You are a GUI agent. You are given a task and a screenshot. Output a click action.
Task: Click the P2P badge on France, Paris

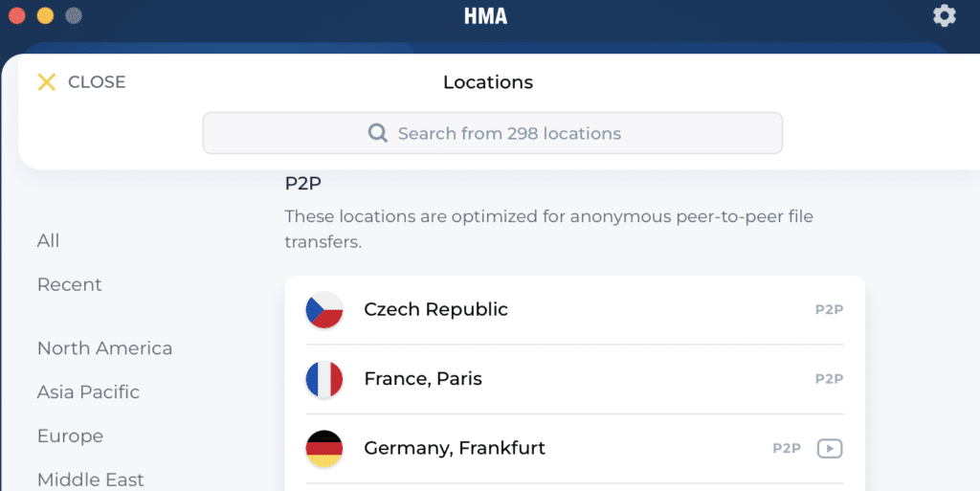829,379
